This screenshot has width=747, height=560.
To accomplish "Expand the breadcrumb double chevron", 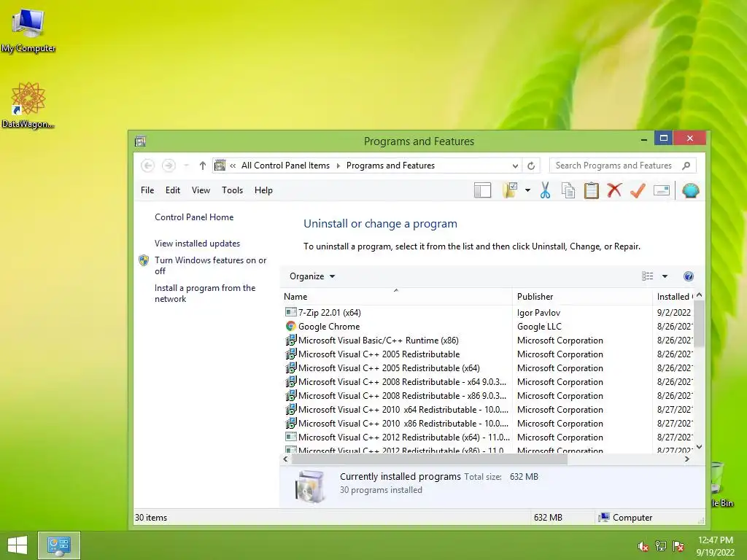I will click(233, 166).
